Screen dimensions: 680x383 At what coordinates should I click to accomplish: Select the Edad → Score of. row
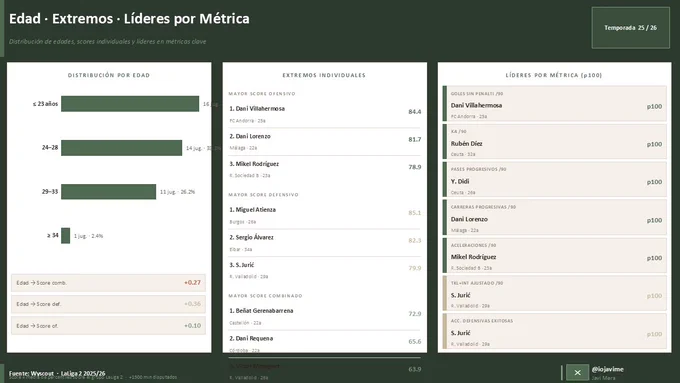[108, 326]
